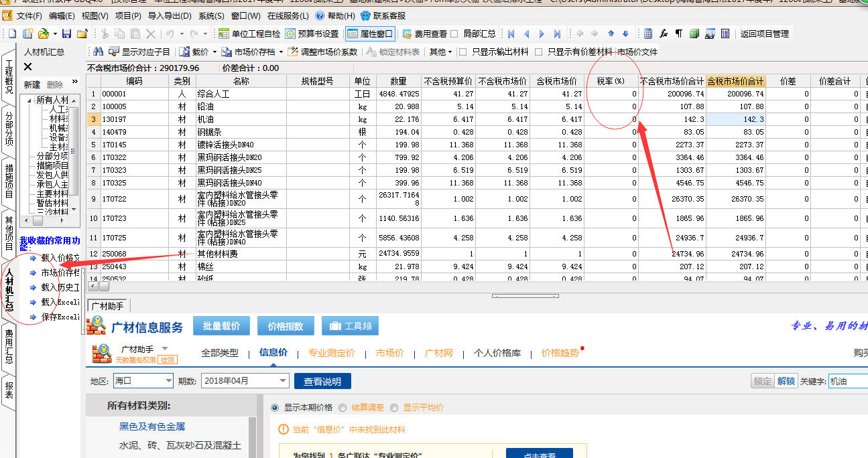Click the help question mark icon
This screenshot has height=458, width=868.
coord(319,15)
